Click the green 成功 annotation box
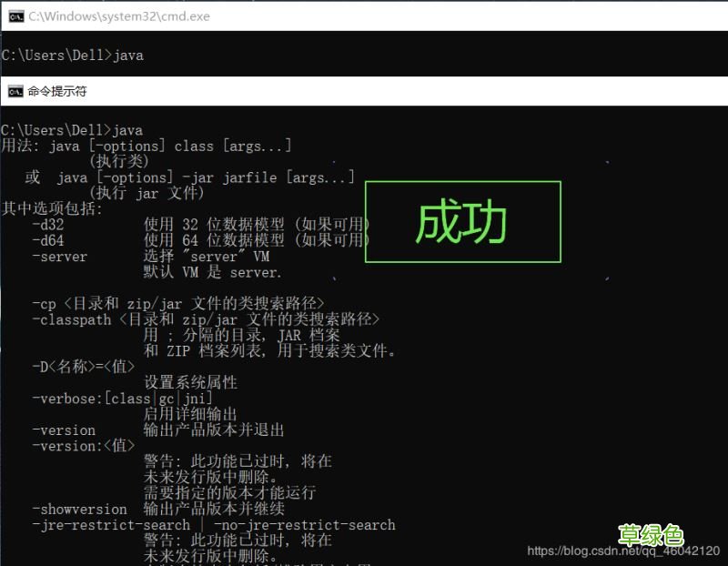The width and height of the screenshot is (728, 566). tap(462, 221)
